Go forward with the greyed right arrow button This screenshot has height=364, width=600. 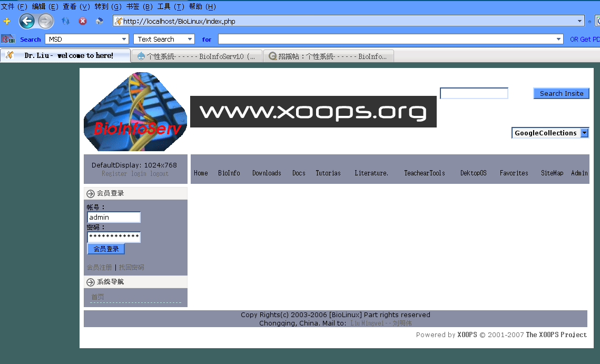45,21
